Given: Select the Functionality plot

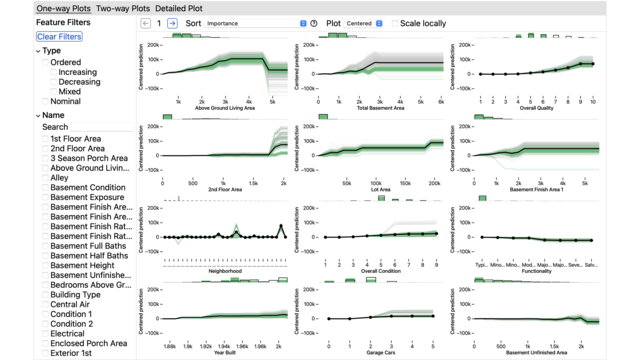Looking at the screenshot, I should pos(525,235).
